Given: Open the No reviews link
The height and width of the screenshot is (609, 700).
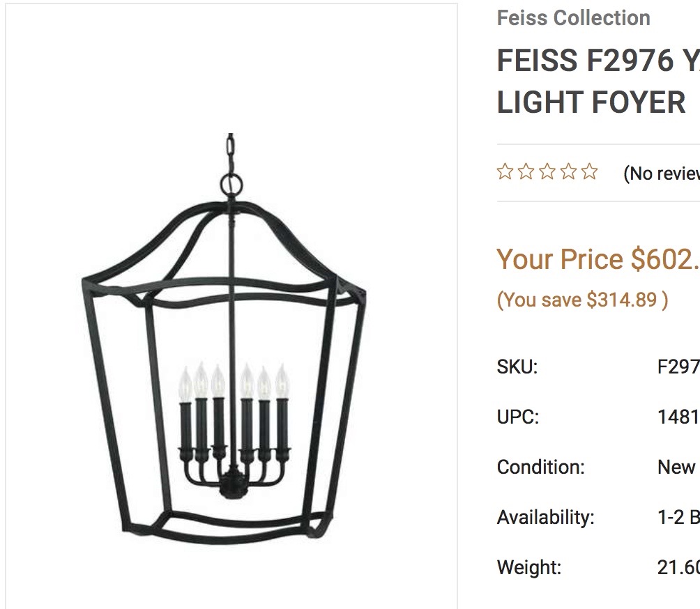Looking at the screenshot, I should pos(661,173).
